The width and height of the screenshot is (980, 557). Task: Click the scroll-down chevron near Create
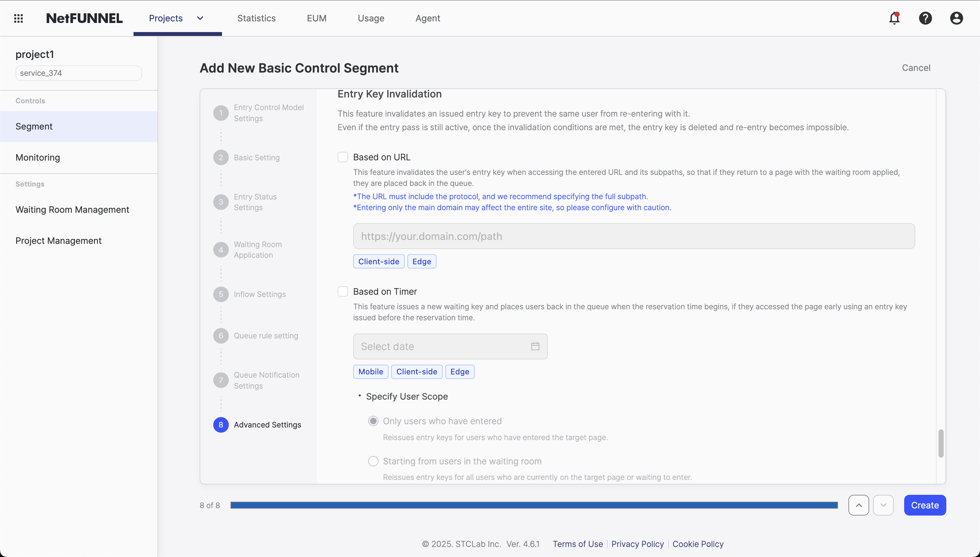click(x=883, y=505)
